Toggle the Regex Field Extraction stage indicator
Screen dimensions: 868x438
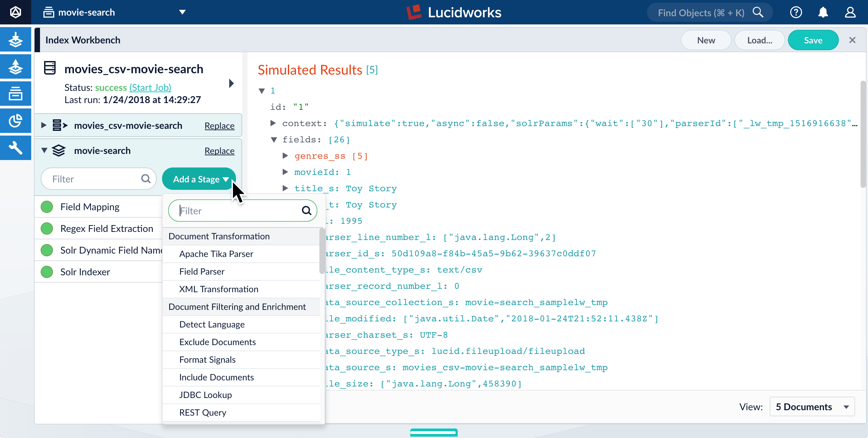47,228
